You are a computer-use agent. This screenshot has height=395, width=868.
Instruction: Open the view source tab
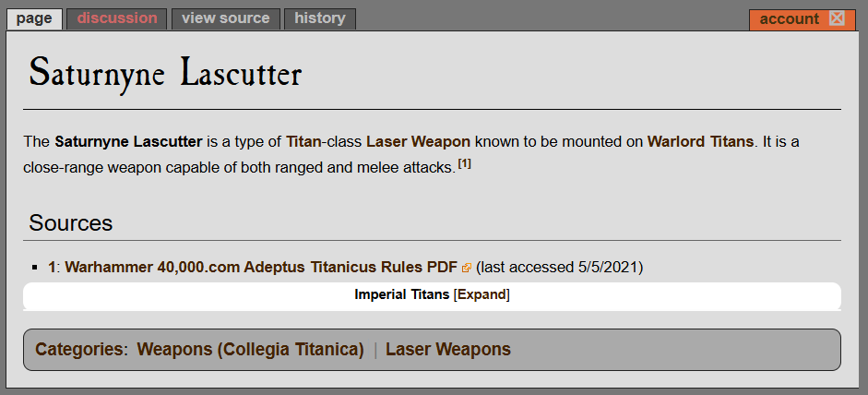click(x=225, y=18)
